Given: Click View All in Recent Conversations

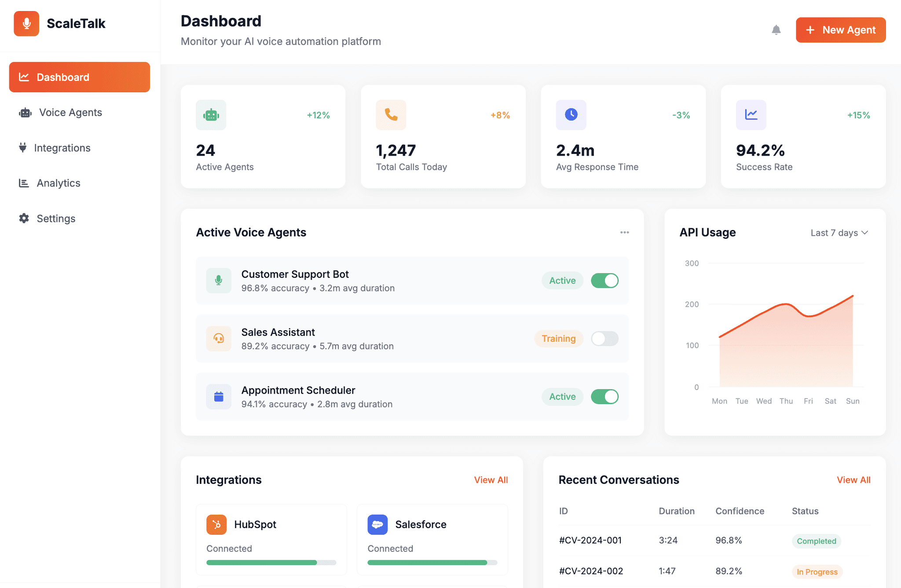Looking at the screenshot, I should point(853,480).
